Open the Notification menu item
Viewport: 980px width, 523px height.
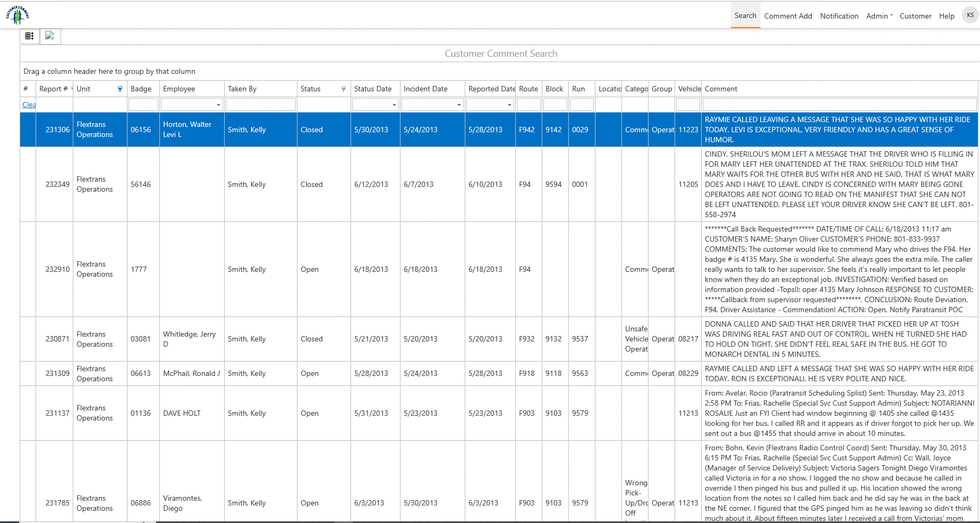[x=839, y=16]
